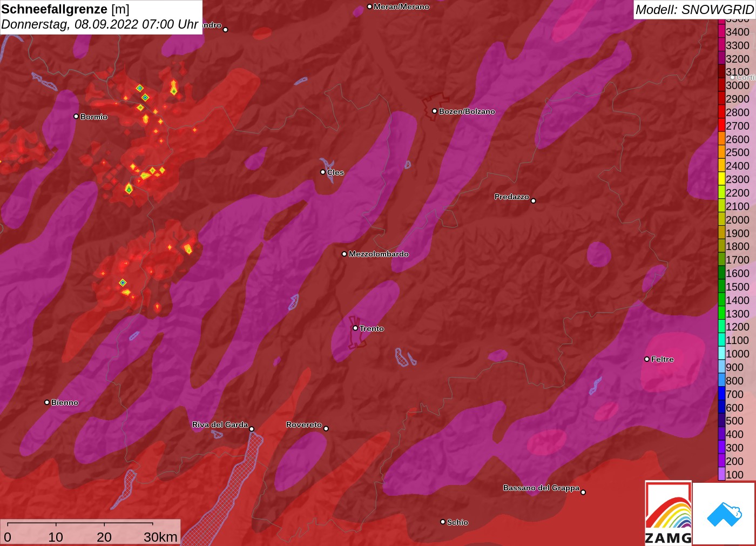The image size is (756, 546).
Task: Click the Cles label on map
Action: coord(335,172)
